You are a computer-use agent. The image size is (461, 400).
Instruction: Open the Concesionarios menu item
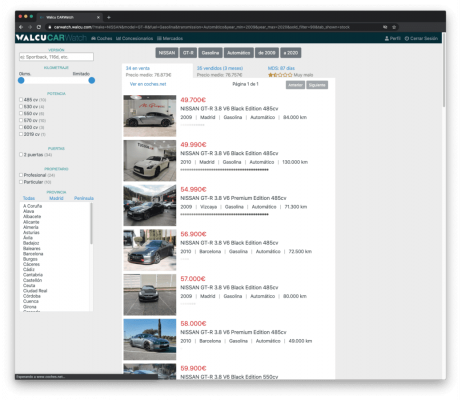[x=135, y=38]
